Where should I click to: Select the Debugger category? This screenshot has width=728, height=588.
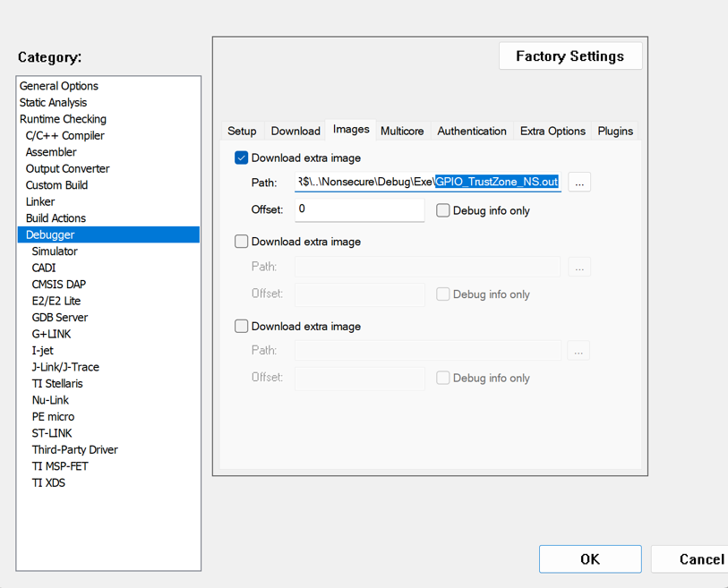click(x=108, y=234)
